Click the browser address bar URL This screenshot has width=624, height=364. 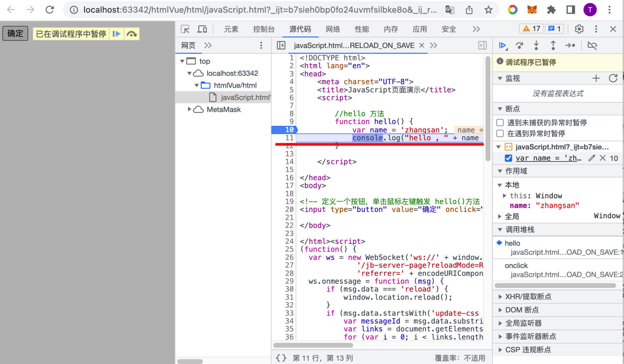[260, 10]
